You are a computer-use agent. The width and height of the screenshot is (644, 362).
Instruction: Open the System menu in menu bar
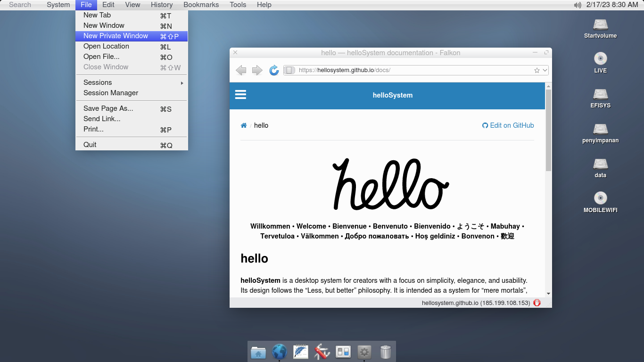[58, 5]
